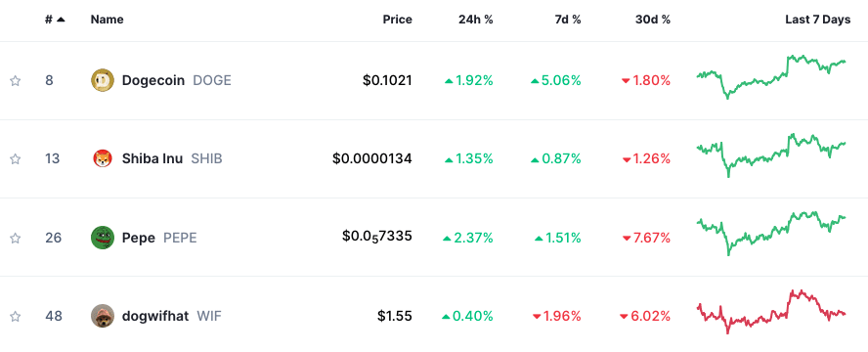
Task: Open dogwifhat red sparkline chart
Action: pyautogui.click(x=771, y=311)
